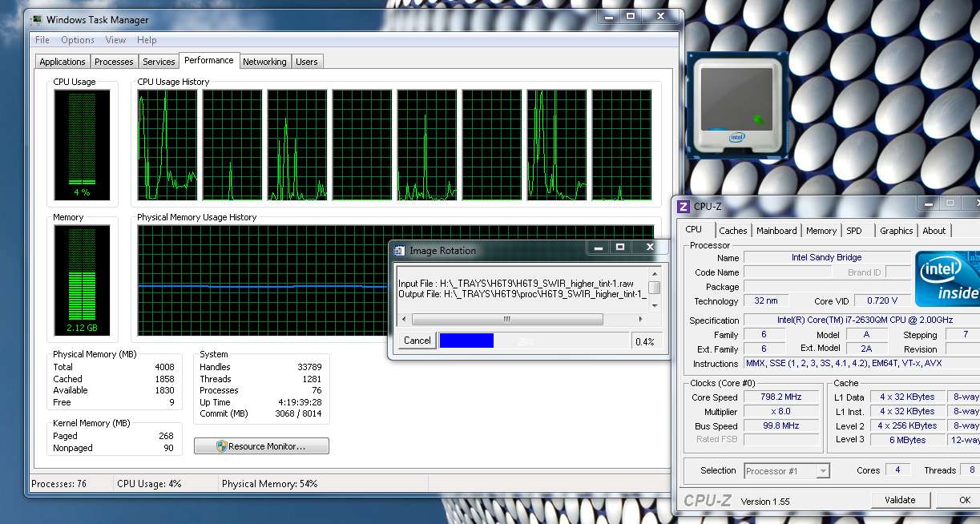Click the Version 1.55 label in CPU-Z
980x524 pixels.
[765, 502]
